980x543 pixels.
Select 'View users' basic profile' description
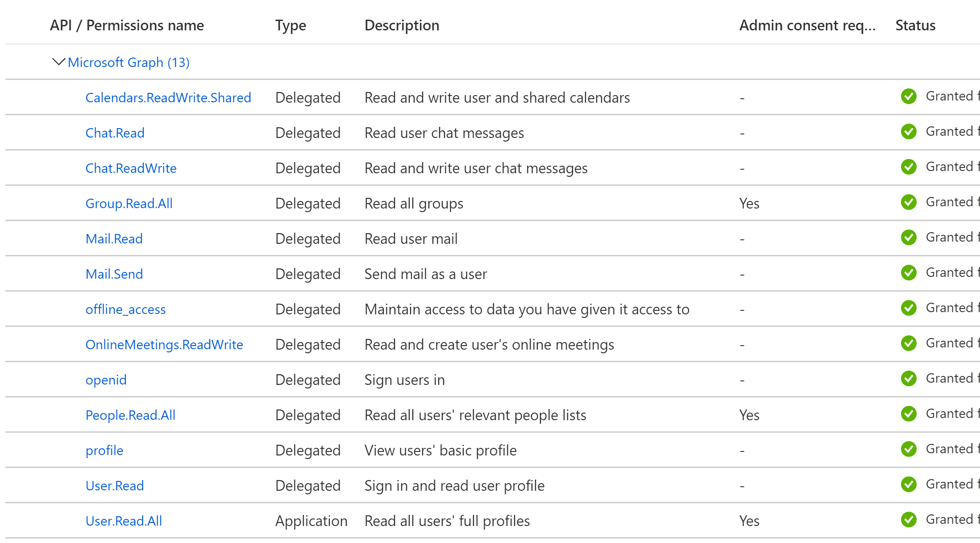click(440, 451)
